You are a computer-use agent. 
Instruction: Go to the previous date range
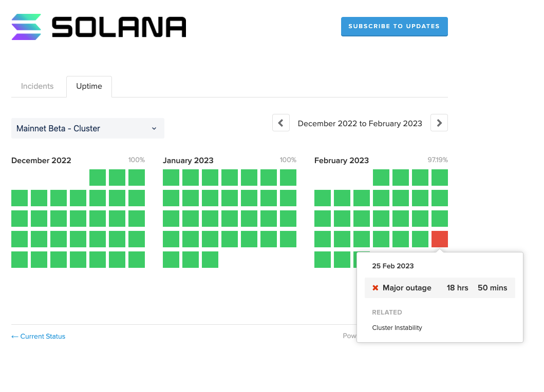coord(281,123)
